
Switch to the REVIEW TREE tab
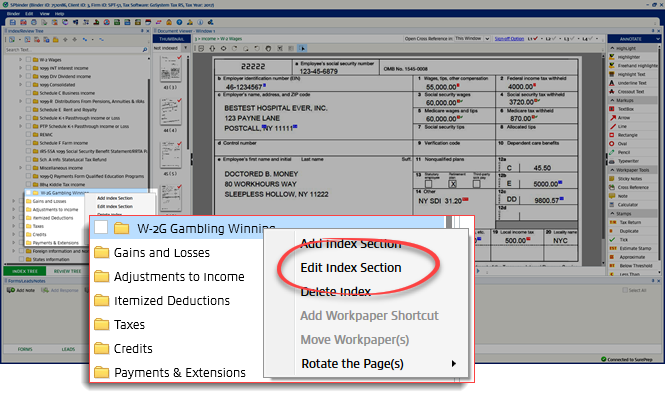coord(67,271)
